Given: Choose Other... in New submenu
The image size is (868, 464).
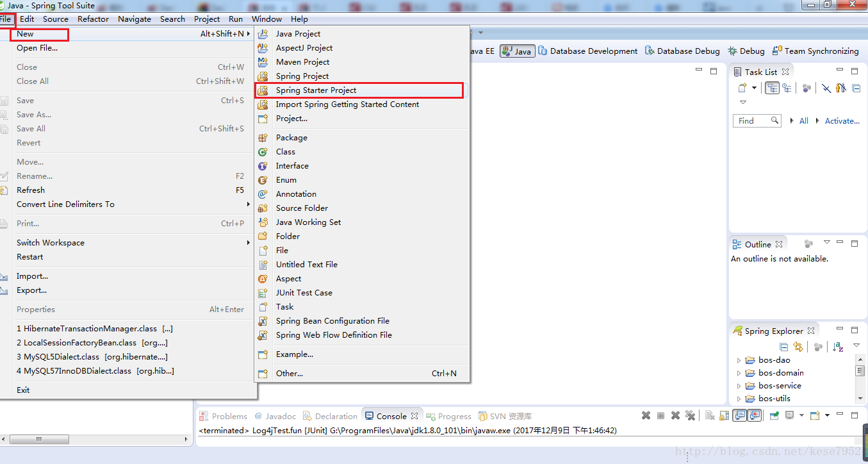Looking at the screenshot, I should tap(362, 374).
